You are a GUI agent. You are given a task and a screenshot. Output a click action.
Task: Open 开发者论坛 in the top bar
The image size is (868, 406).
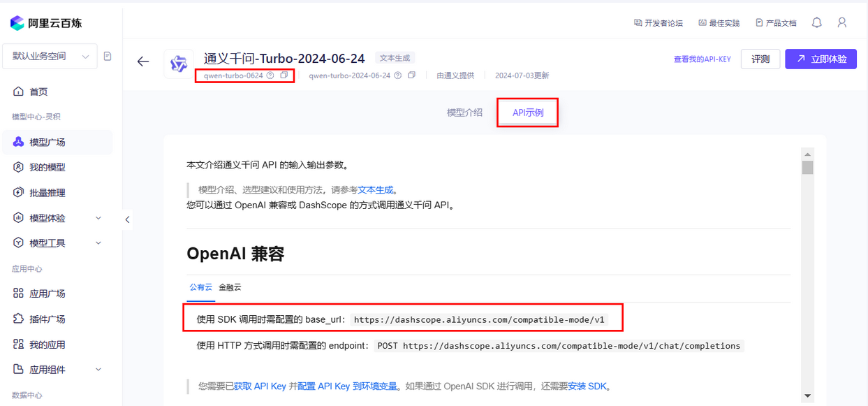tap(659, 23)
